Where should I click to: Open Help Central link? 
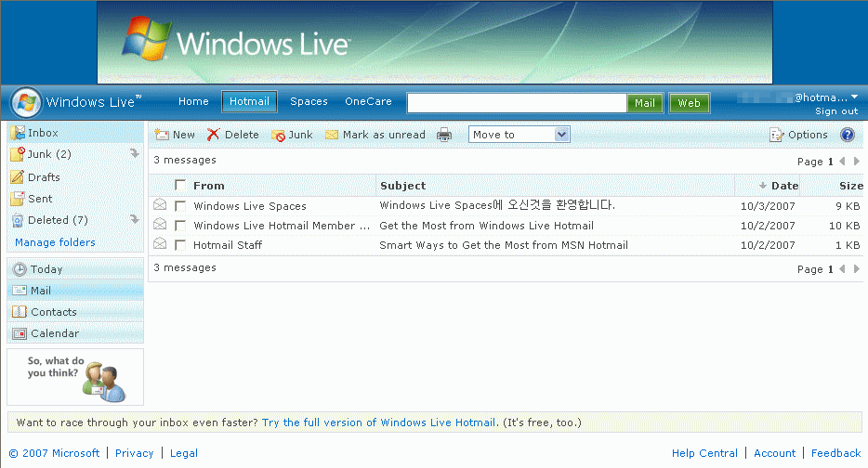(704, 453)
